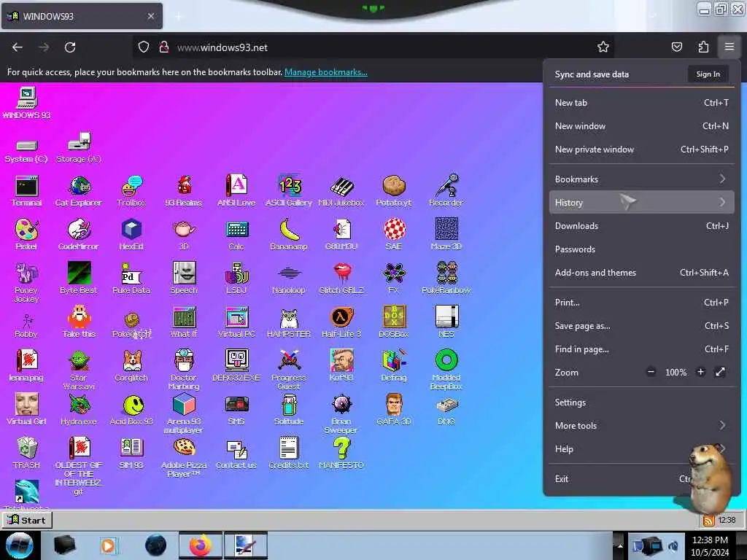Open Credits.txt file icon
Screen dimensions: 747x560
coord(289,454)
